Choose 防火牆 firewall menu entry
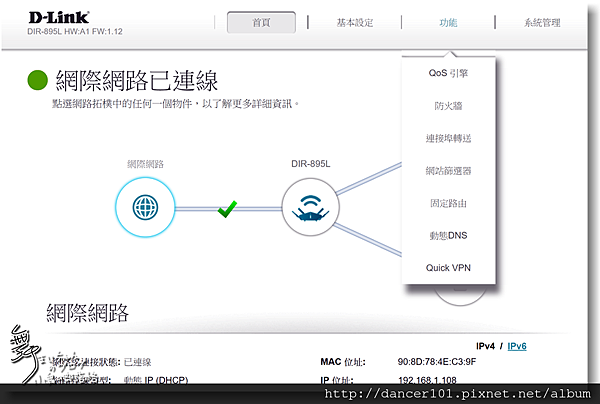The image size is (600, 404). 448,106
